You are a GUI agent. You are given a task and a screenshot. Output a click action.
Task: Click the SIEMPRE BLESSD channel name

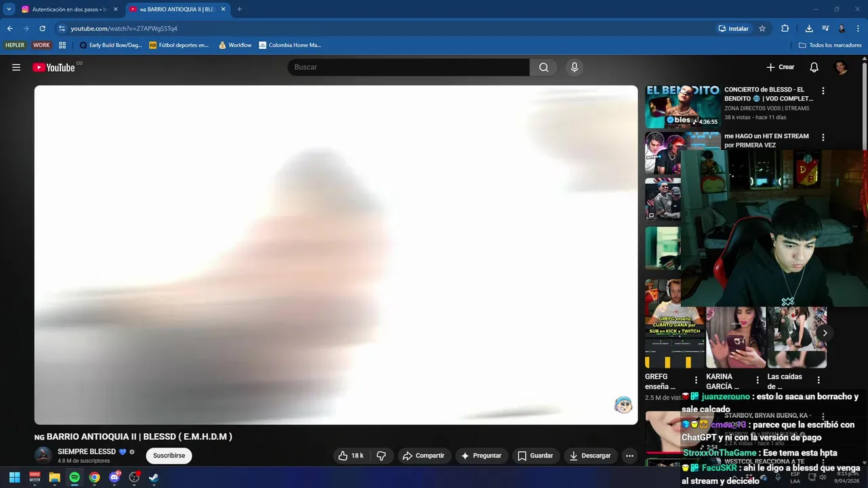pos(87,451)
